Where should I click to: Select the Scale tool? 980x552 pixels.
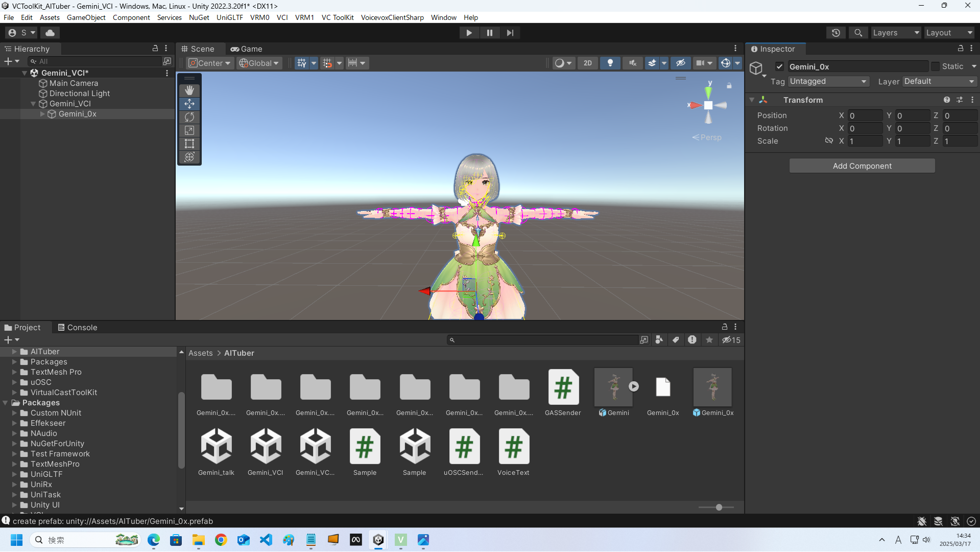pyautogui.click(x=189, y=130)
